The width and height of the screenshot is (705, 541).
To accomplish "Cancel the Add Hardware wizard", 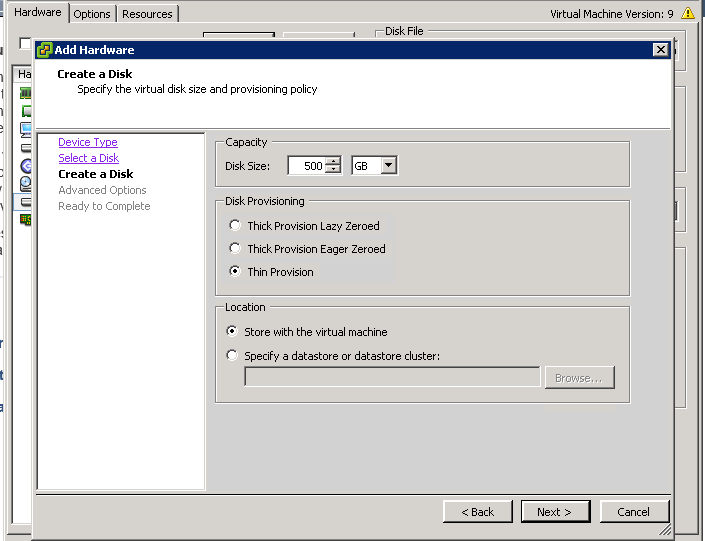I will coord(634,512).
